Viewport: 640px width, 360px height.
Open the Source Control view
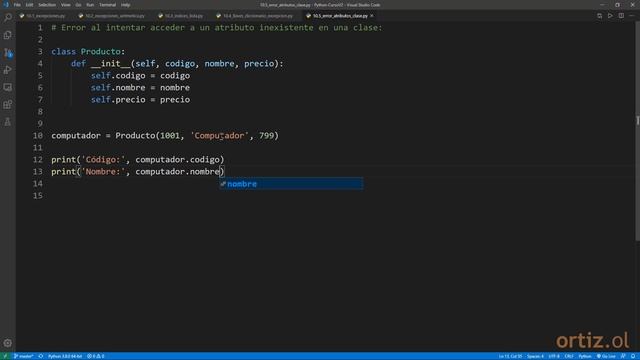point(8,53)
